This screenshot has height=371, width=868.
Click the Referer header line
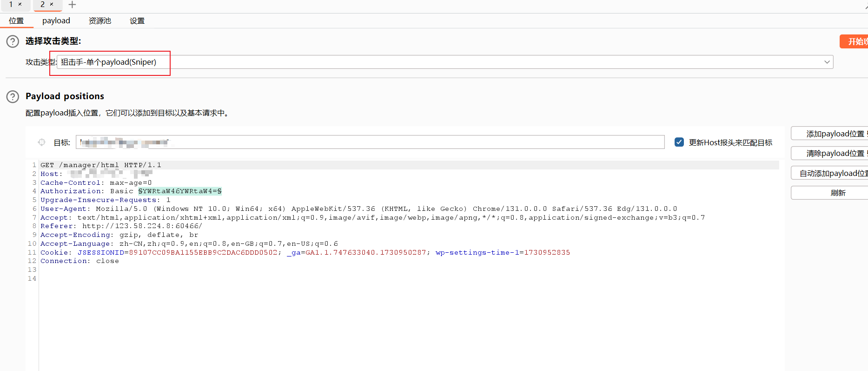click(121, 226)
